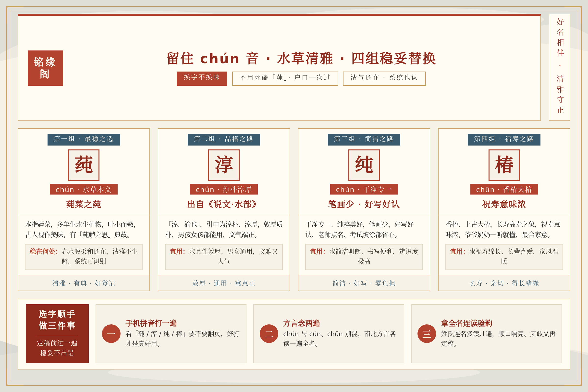Click the step 一 circle badge

tap(111, 334)
